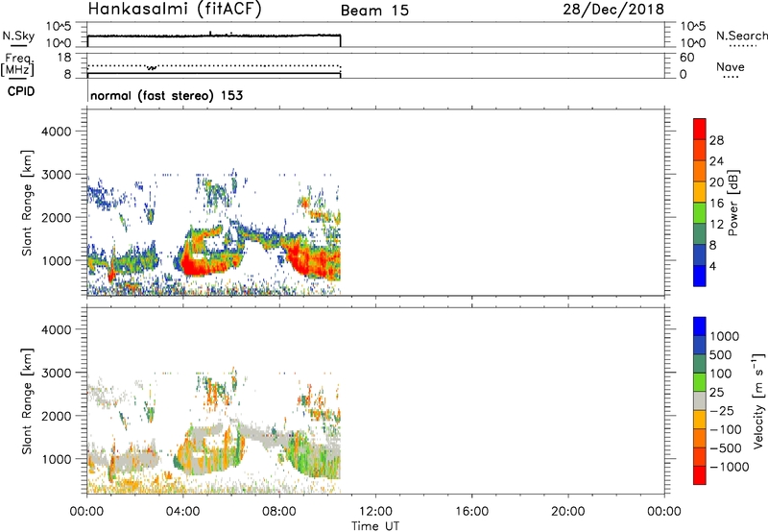Viewport: 768px width, 532px height.
Task: Click the yellow 16–20 dB Power colorbar segment
Action: coord(700,192)
